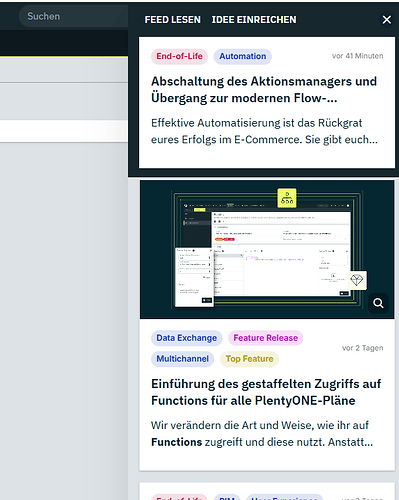Open the Einführung des gestaffelten Zugriffs article
The width and height of the screenshot is (399, 500).
(x=266, y=392)
